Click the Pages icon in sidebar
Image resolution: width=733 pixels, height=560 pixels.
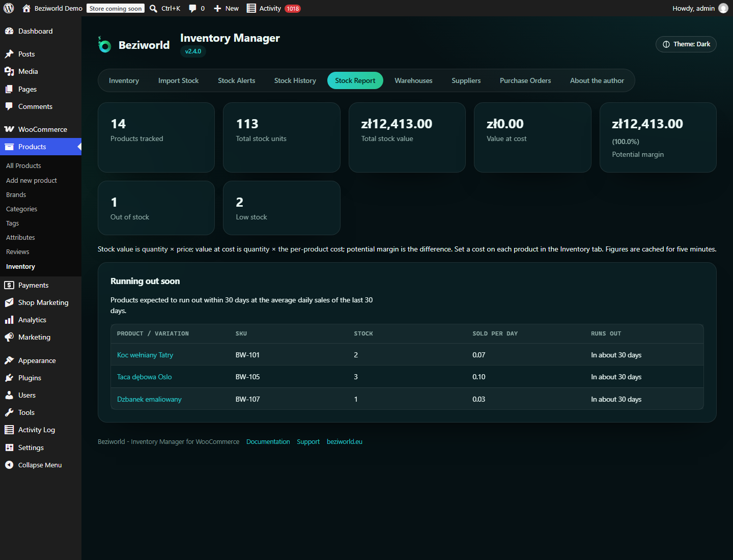pyautogui.click(x=9, y=89)
